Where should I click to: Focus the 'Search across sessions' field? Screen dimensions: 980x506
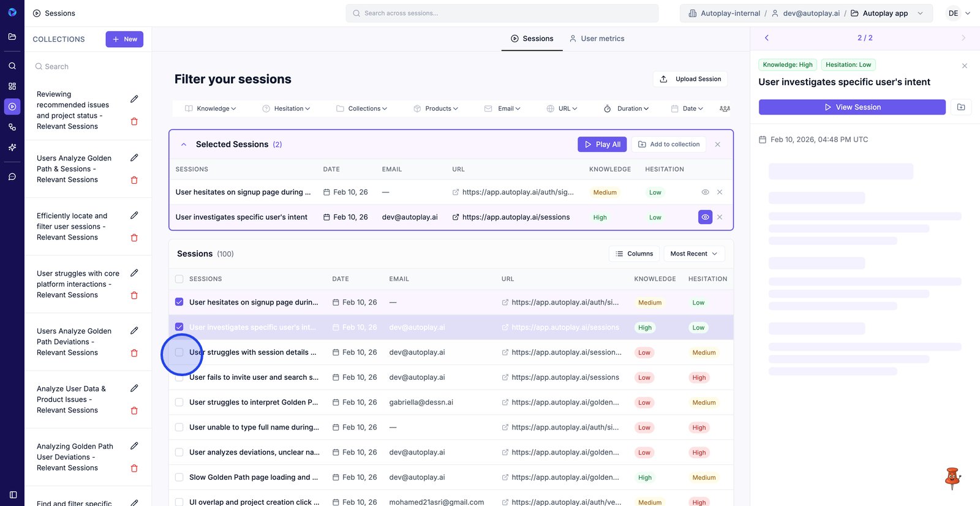tap(502, 13)
